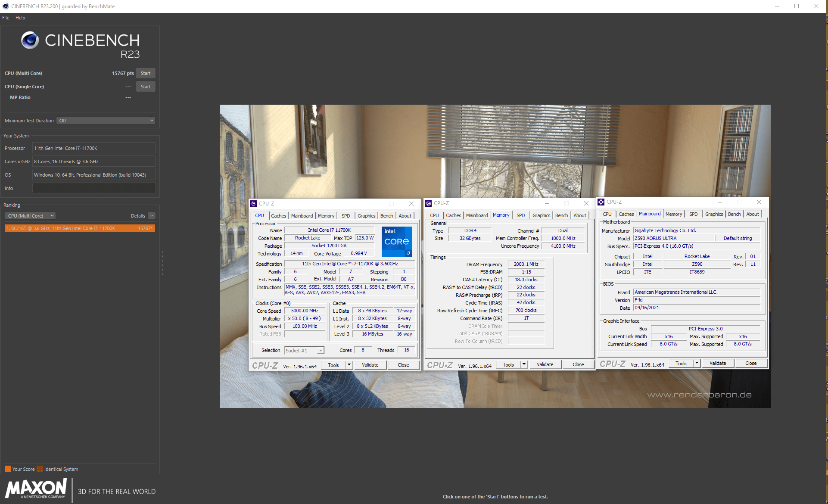
Task: Open the Help menu
Action: [x=20, y=18]
